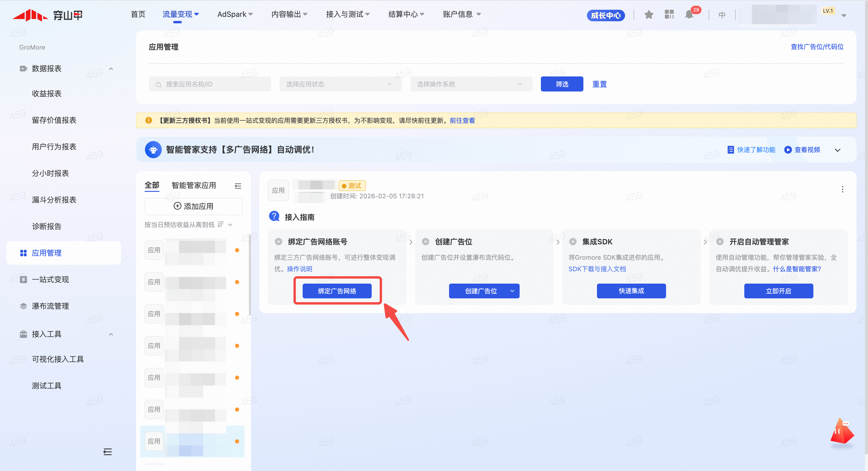This screenshot has width=868, height=471.
Task: Select the 创建广告位 step radio circle
Action: 425,242
